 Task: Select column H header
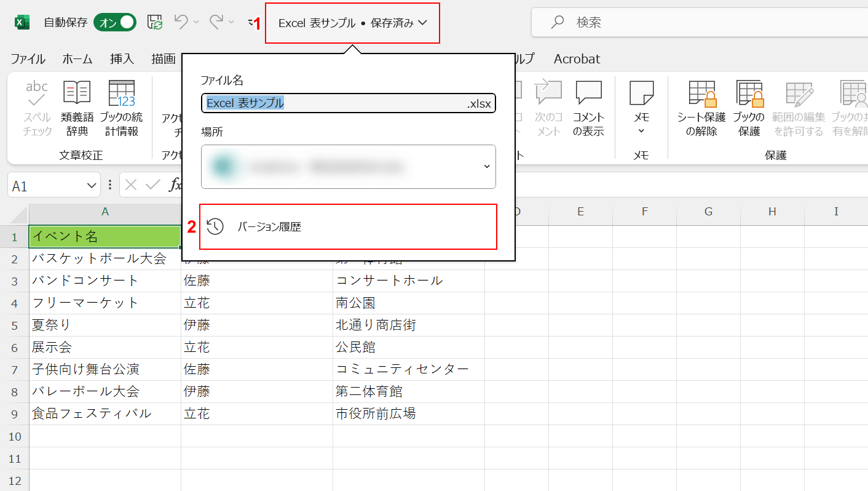click(x=773, y=212)
